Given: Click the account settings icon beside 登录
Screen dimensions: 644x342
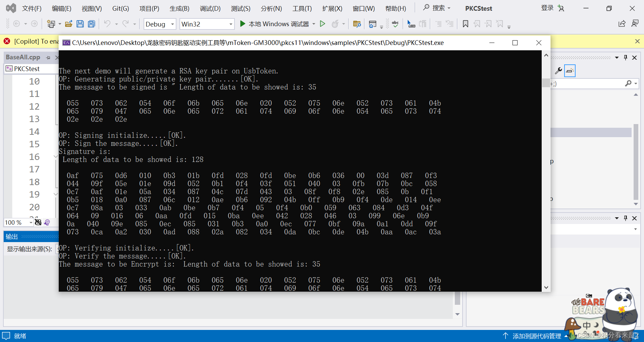Looking at the screenshot, I should pyautogui.click(x=561, y=8).
